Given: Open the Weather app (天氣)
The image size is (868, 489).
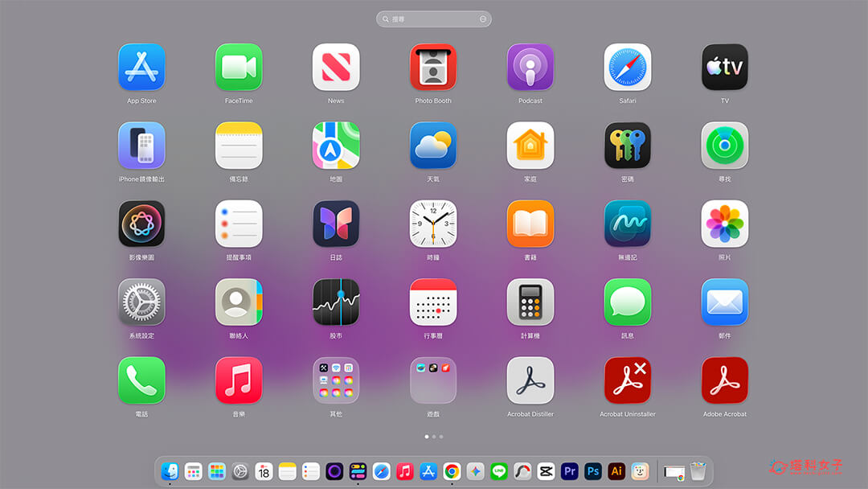Looking at the screenshot, I should coord(433,146).
